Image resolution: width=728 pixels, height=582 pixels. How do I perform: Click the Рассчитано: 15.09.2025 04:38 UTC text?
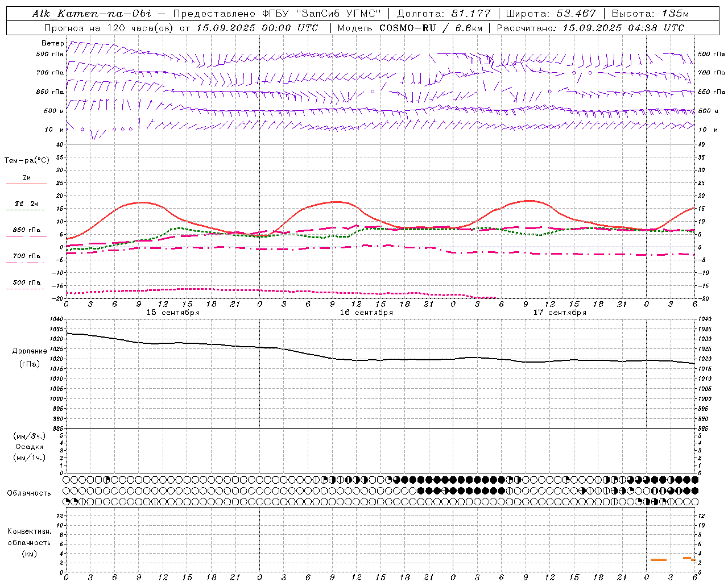point(590,28)
